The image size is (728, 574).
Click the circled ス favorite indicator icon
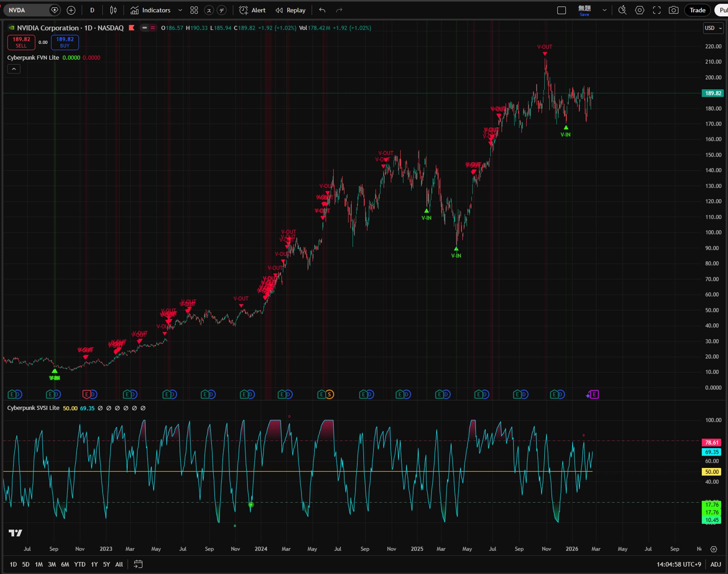(209, 10)
